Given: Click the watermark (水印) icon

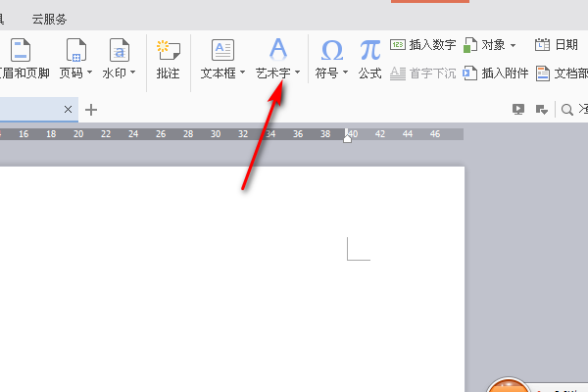Looking at the screenshot, I should (120, 50).
